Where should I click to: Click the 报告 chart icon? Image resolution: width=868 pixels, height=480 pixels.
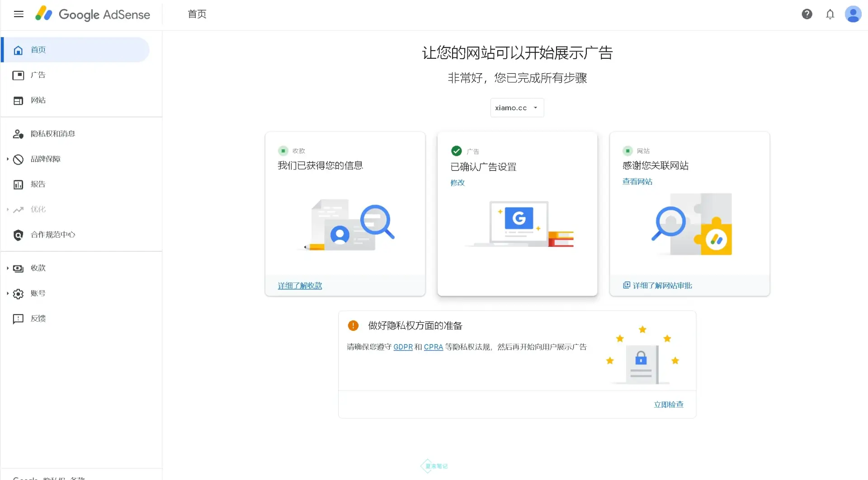[18, 184]
